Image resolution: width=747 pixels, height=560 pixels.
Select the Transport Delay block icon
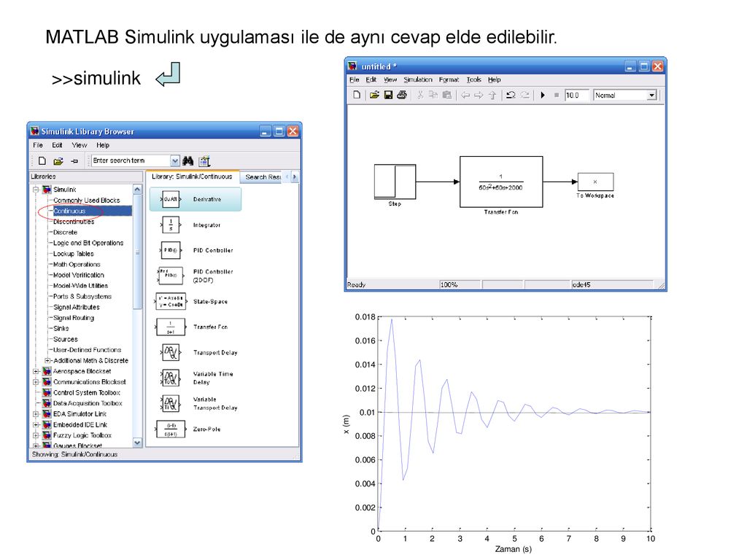point(171,352)
